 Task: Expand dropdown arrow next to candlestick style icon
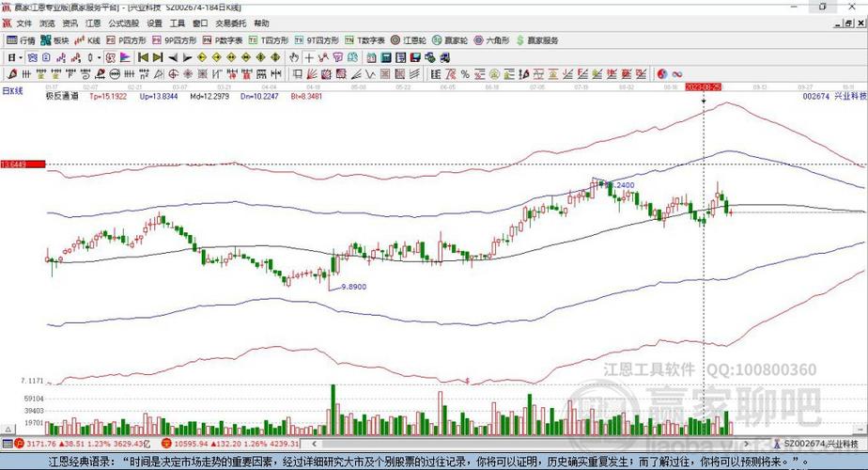pos(99,57)
